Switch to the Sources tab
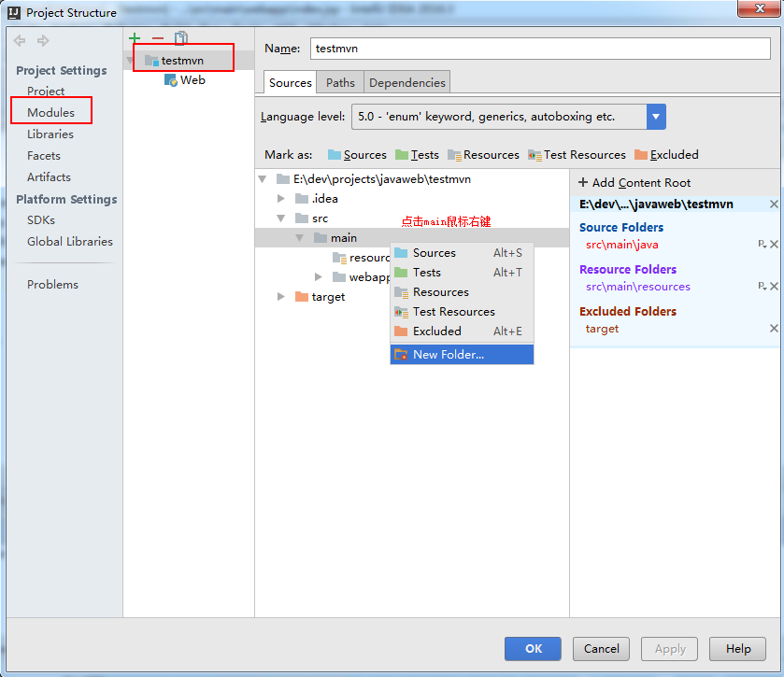 tap(290, 82)
